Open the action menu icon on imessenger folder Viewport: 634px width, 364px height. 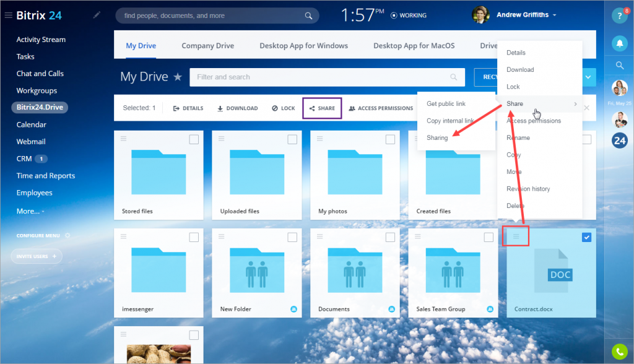123,236
